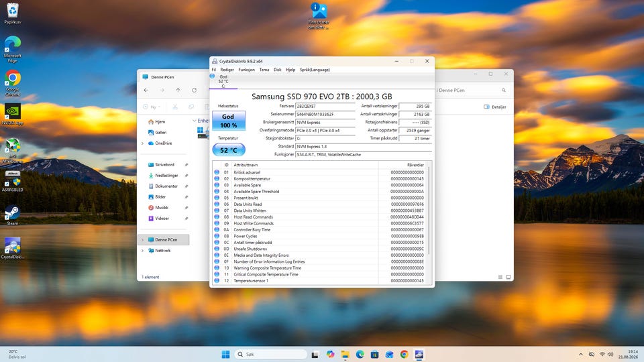The width and height of the screenshot is (644, 362).
Task: Switch Explorer to details list view icon
Action: click(x=500, y=277)
